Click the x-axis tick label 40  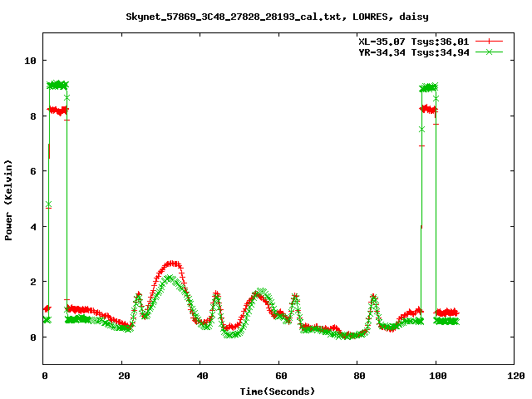pos(203,376)
